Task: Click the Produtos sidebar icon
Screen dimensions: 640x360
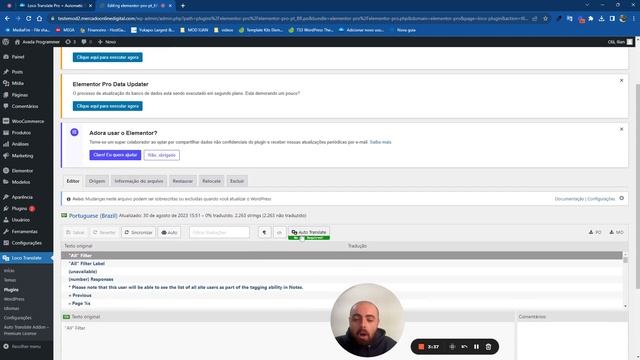Action: [x=6, y=133]
